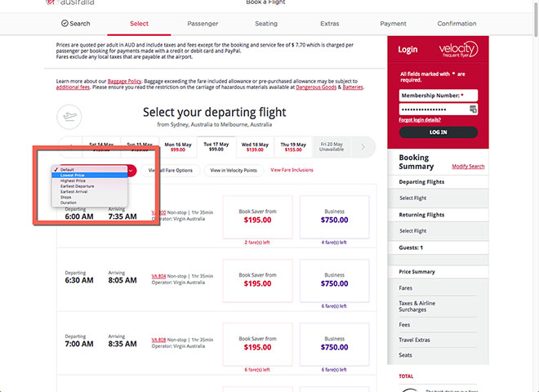Click the Price Summary heading
This screenshot has height=392, width=539.
click(x=416, y=272)
